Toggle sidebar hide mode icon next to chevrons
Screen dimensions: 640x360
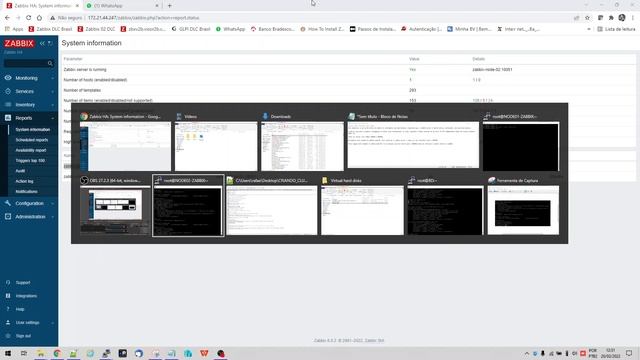[50, 43]
